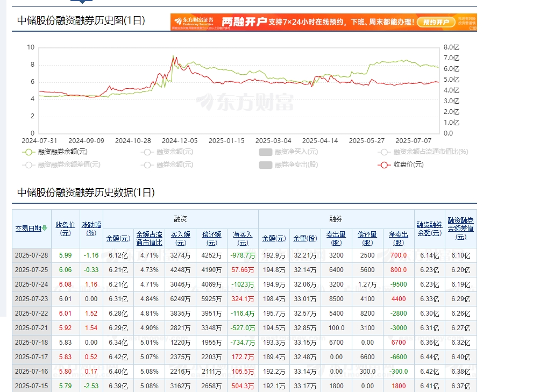Toggle 融券净卖出(股) legend series
This screenshot has height=392, width=540.
pyautogui.click(x=289, y=165)
